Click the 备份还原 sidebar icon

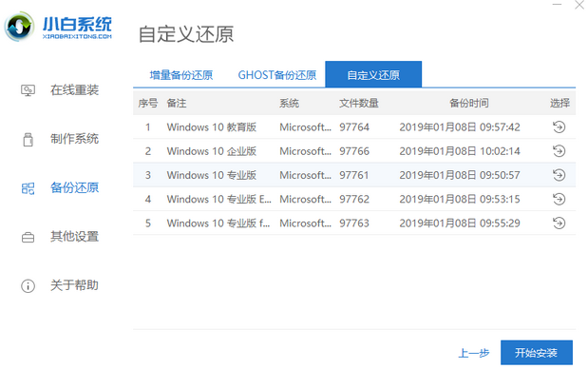[28, 188]
